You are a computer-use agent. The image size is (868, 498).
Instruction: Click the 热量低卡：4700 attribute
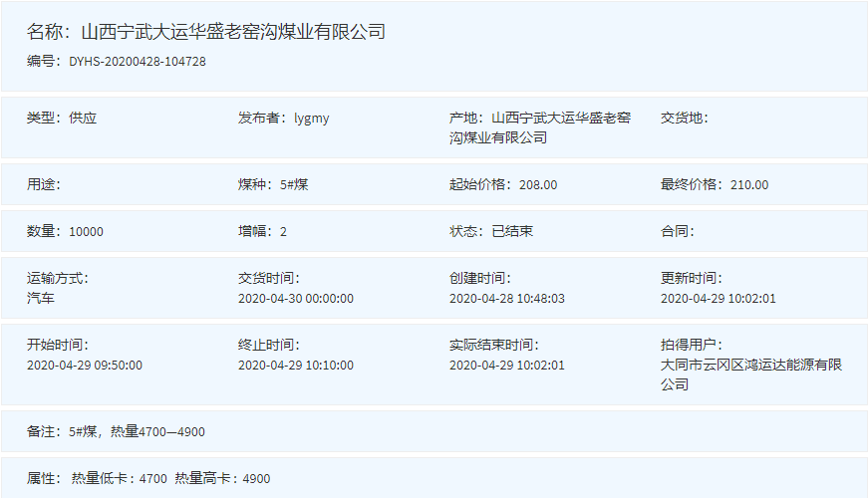click(119, 479)
